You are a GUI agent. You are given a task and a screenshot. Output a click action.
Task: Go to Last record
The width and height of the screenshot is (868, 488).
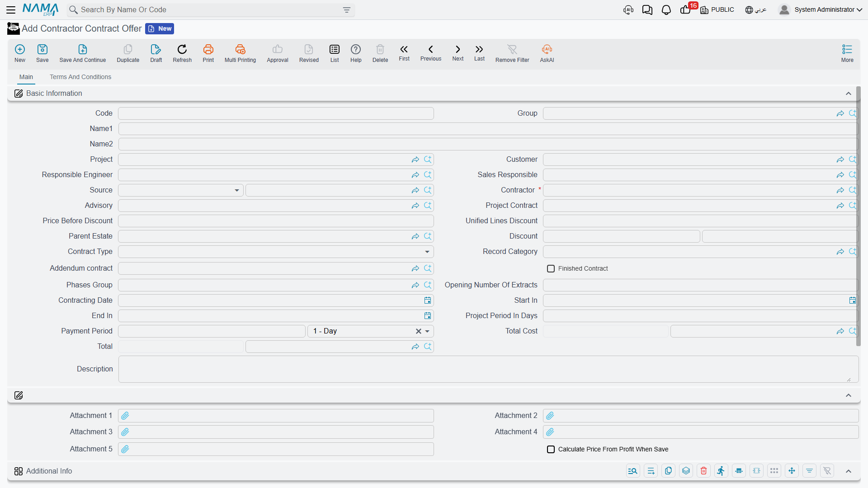(x=479, y=53)
